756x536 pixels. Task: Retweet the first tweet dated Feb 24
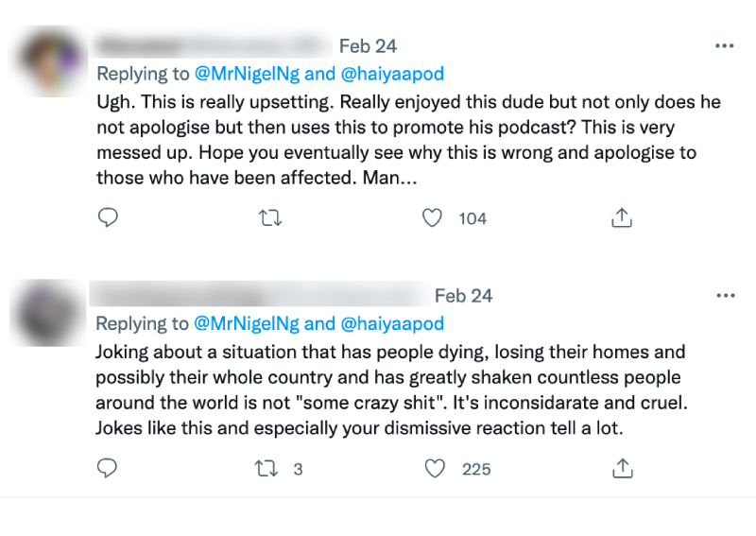270,218
